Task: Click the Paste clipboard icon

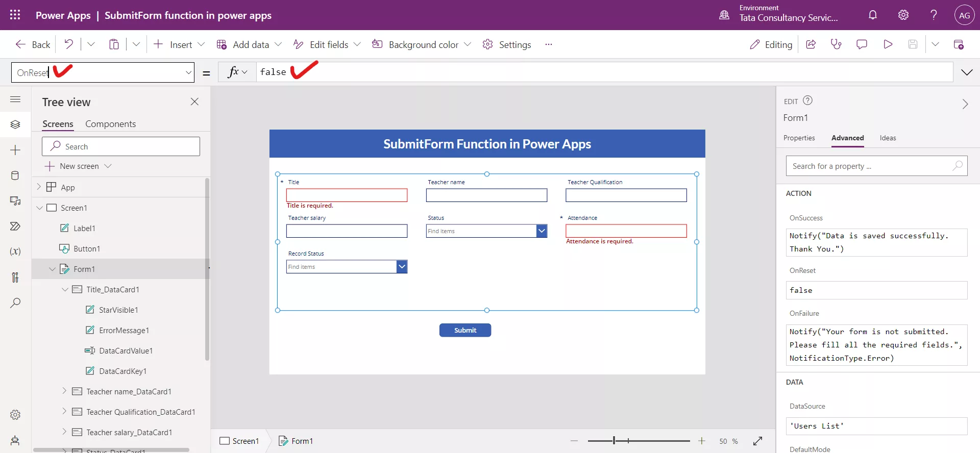Action: coord(114,44)
